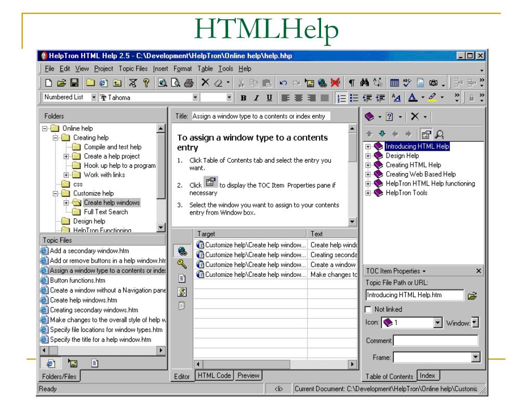Click the purple book icon in TOC toolbar
This screenshot has width=532, height=399.
[x=369, y=117]
